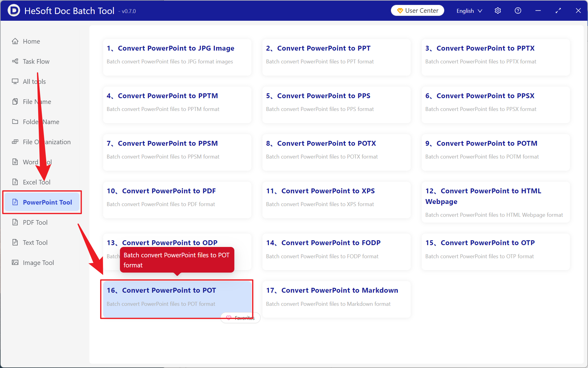The width and height of the screenshot is (588, 368).
Task: Open Convert PowerPoint to PPSM card
Action: 177,152
